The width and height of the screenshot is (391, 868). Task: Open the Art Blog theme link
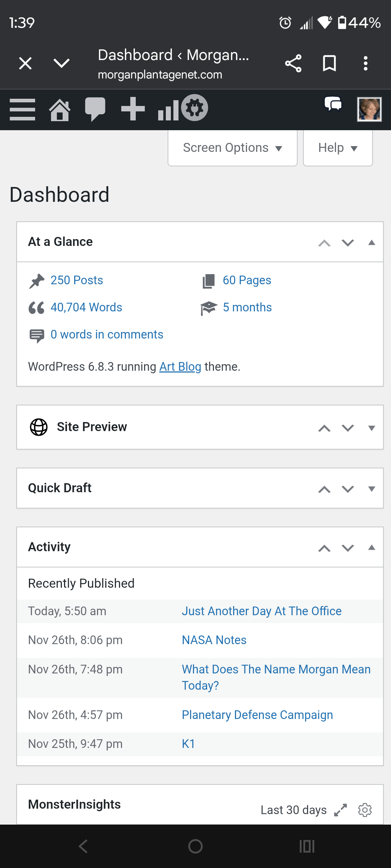click(180, 366)
